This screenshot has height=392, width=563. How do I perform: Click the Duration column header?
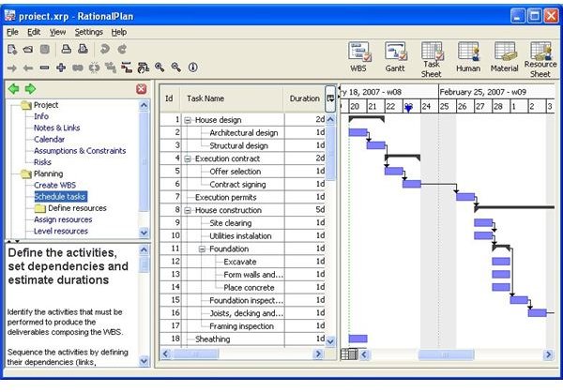click(304, 98)
